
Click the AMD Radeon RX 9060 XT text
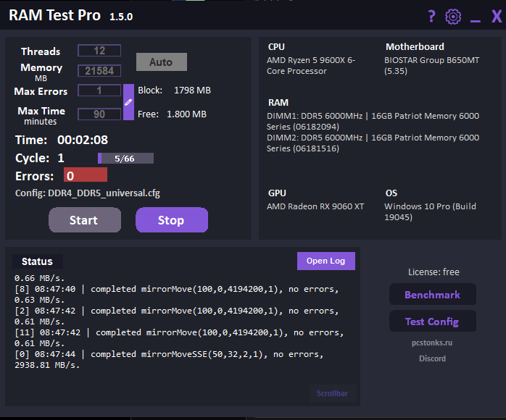(x=315, y=206)
